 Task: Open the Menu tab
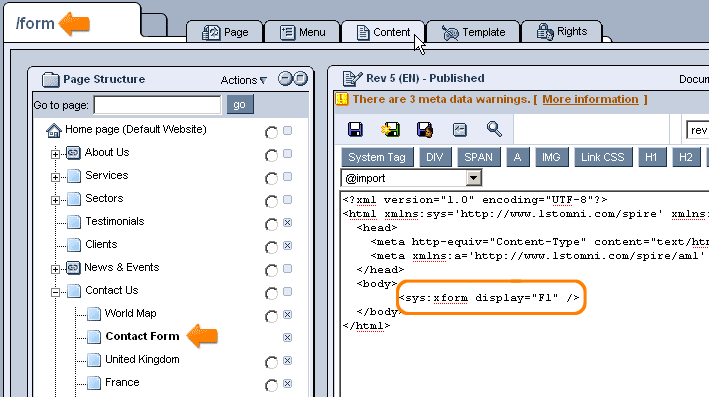302,32
